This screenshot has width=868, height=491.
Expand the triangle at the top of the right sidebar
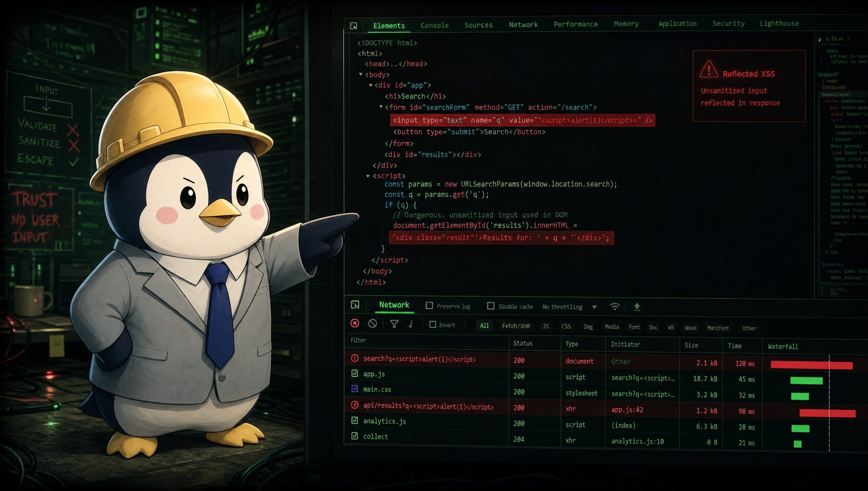[x=820, y=39]
